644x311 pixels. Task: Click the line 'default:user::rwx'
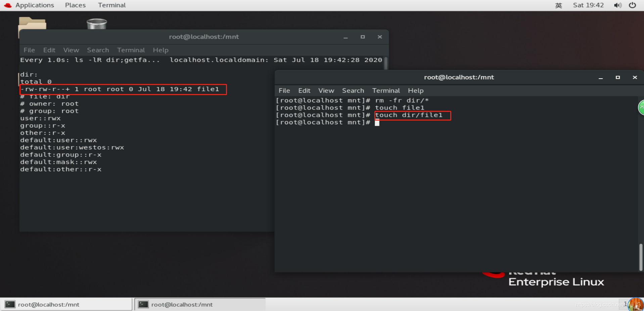pos(58,140)
